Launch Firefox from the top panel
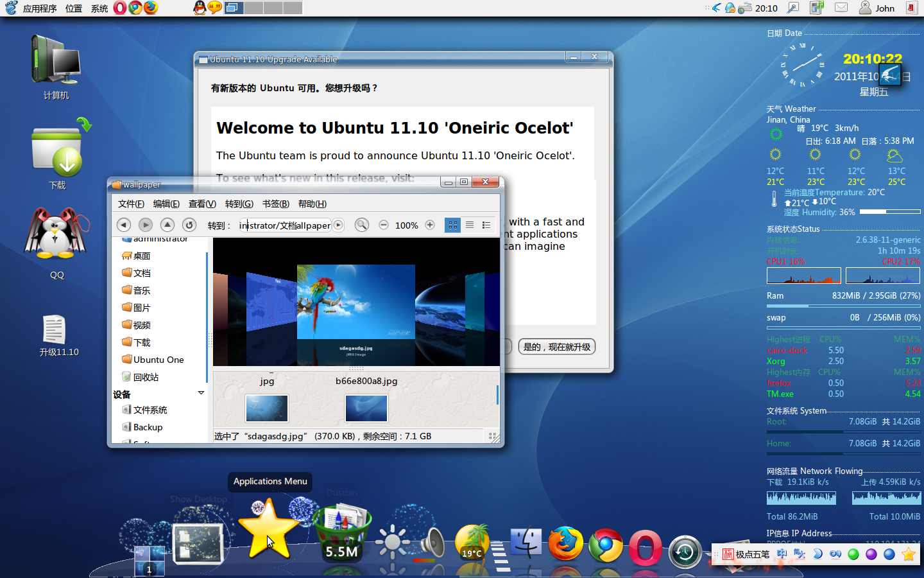 click(151, 8)
